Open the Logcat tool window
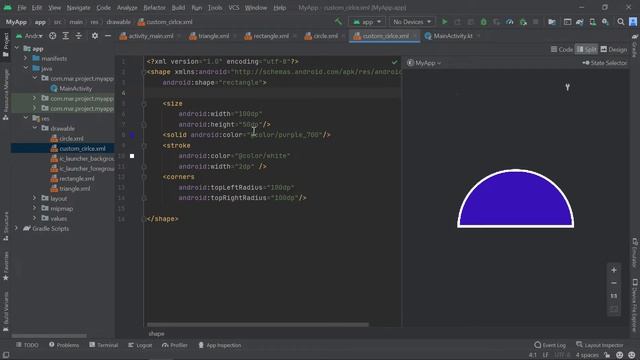Image resolution: width=640 pixels, height=360 pixels. (140, 345)
